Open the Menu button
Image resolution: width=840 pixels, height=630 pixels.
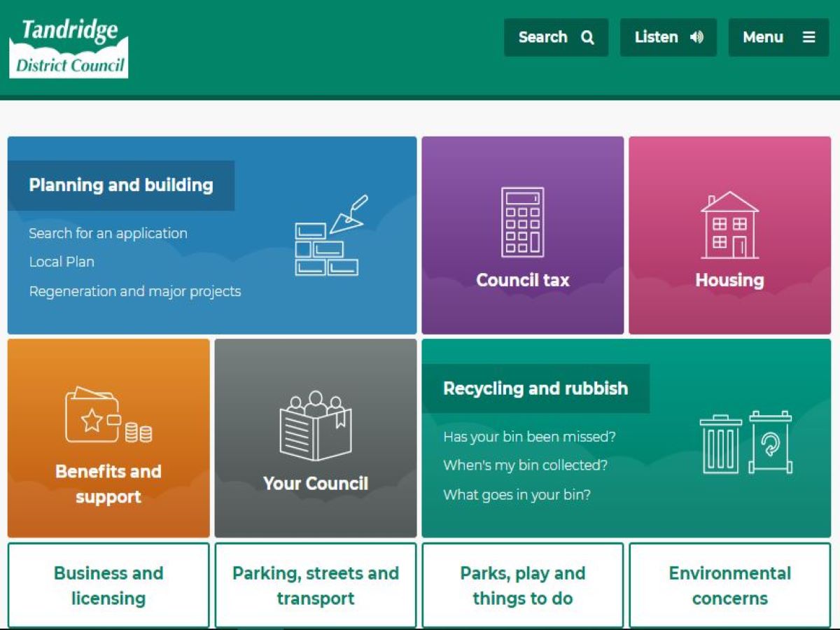(778, 37)
